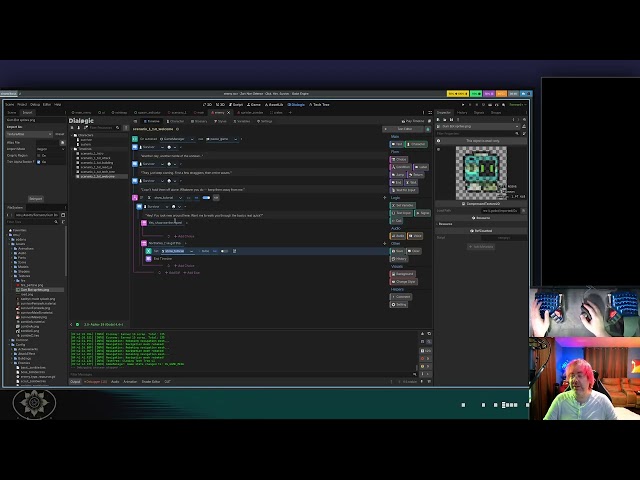Viewport: 640px width, 480px height.
Task: Click the teal Call event icon in timeline
Action: pos(135,139)
